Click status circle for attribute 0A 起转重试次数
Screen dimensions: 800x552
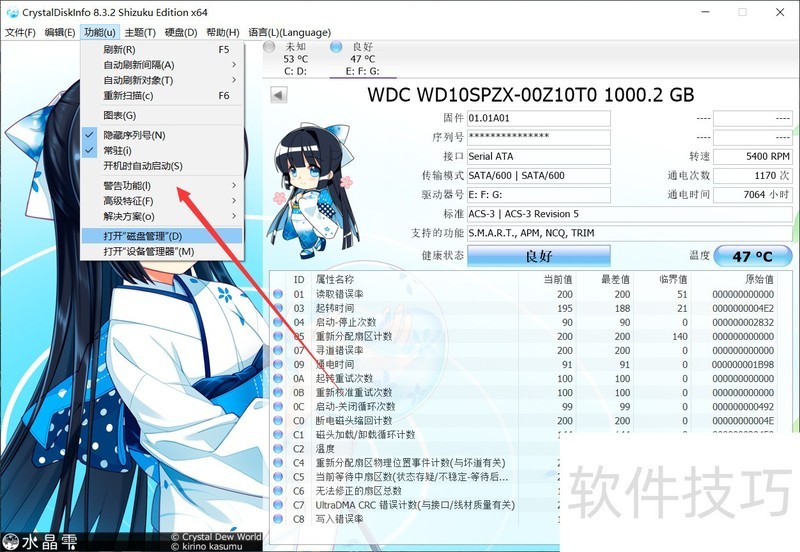(278, 379)
